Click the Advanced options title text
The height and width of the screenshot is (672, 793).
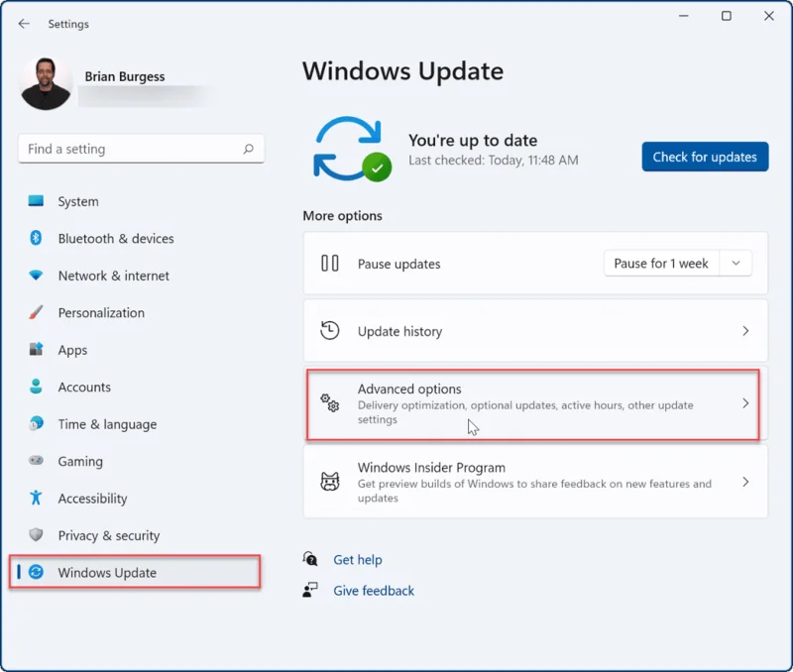coord(409,389)
